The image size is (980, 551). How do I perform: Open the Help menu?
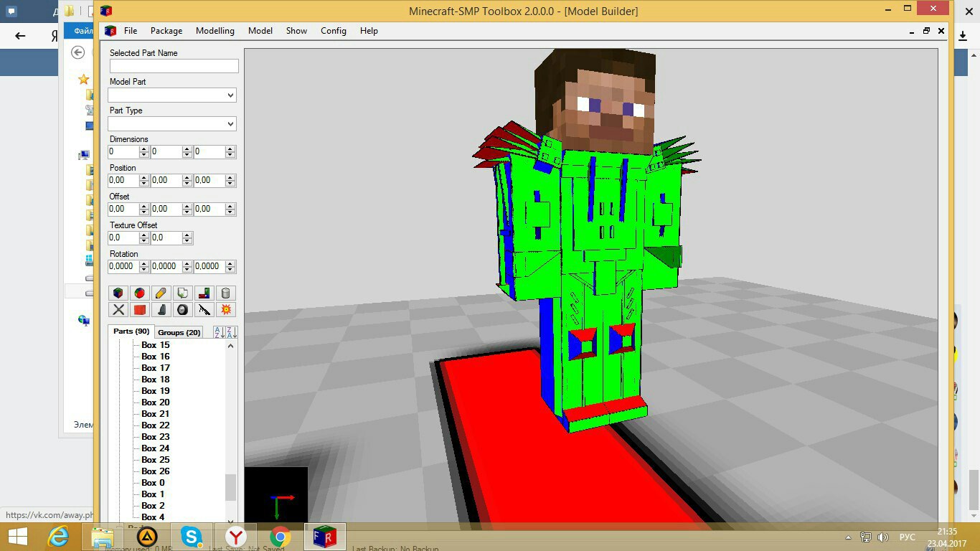(x=369, y=31)
